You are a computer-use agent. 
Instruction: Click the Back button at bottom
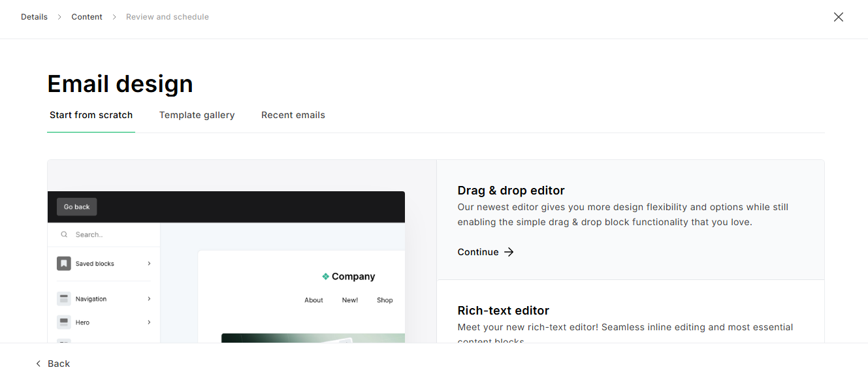52,364
